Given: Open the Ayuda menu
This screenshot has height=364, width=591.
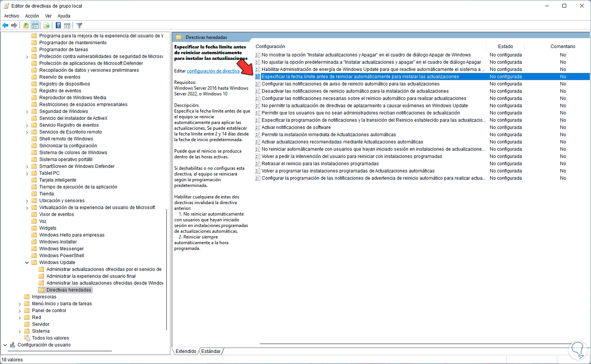Looking at the screenshot, I should pyautogui.click(x=64, y=16).
